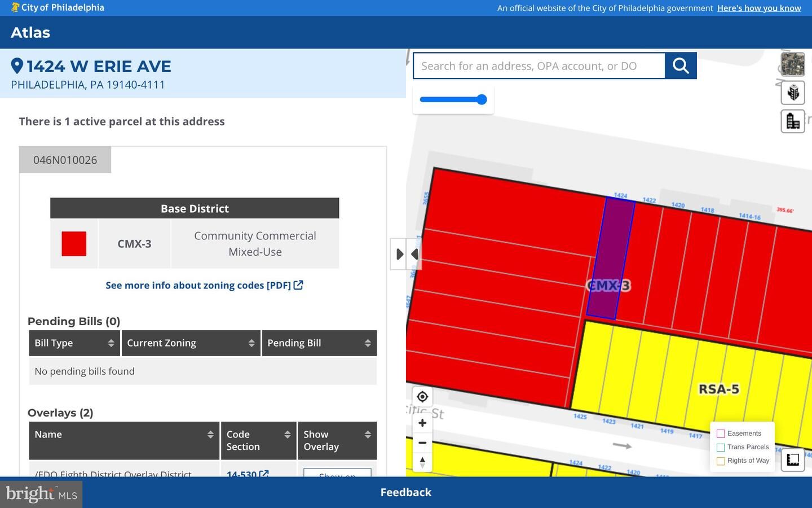Viewport: 812px width, 508px height.
Task: Open zoning codes PDF info link
Action: pyautogui.click(x=204, y=285)
